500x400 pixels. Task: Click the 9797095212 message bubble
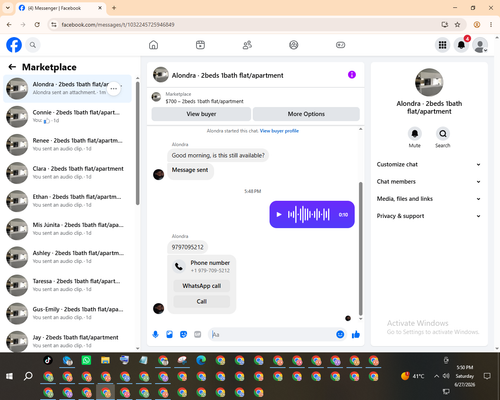click(x=187, y=247)
